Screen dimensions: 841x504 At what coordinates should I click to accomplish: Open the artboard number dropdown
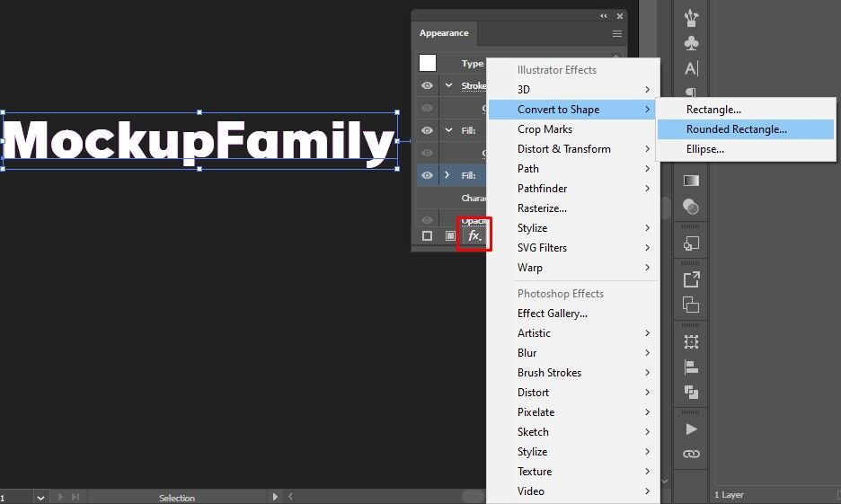(40, 497)
